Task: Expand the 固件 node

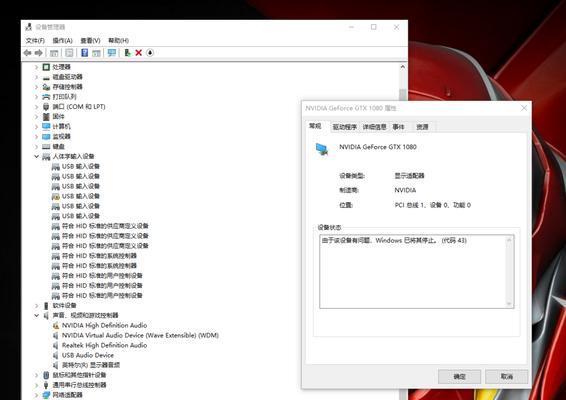Action: (x=36, y=117)
